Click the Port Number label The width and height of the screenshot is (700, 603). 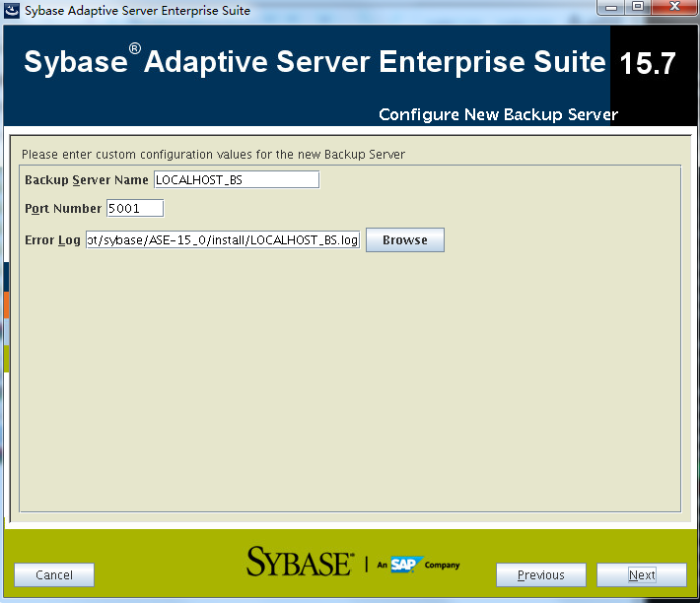click(63, 209)
